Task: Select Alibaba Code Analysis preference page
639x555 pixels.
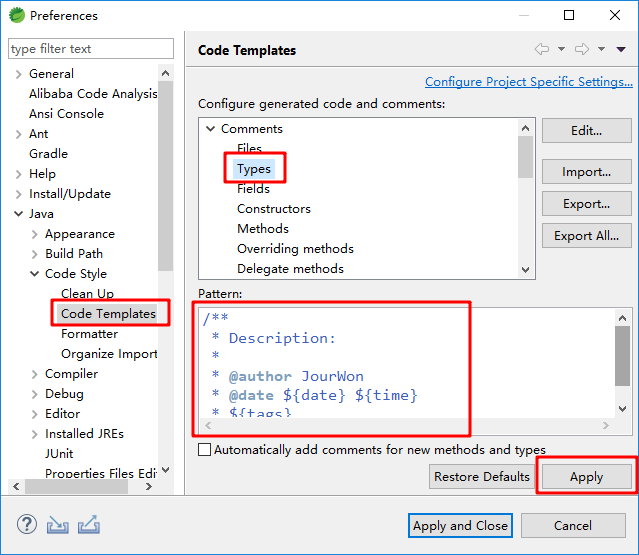Action: tap(93, 94)
